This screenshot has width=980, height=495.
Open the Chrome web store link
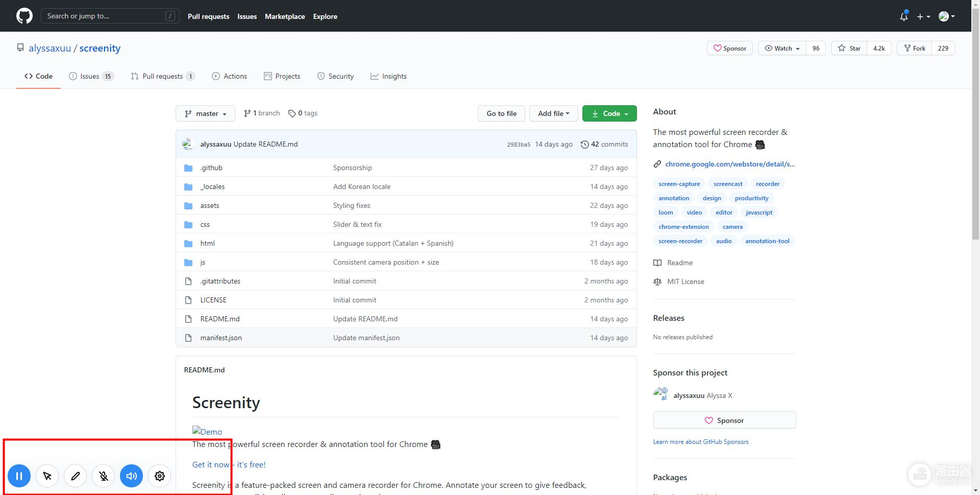click(729, 164)
